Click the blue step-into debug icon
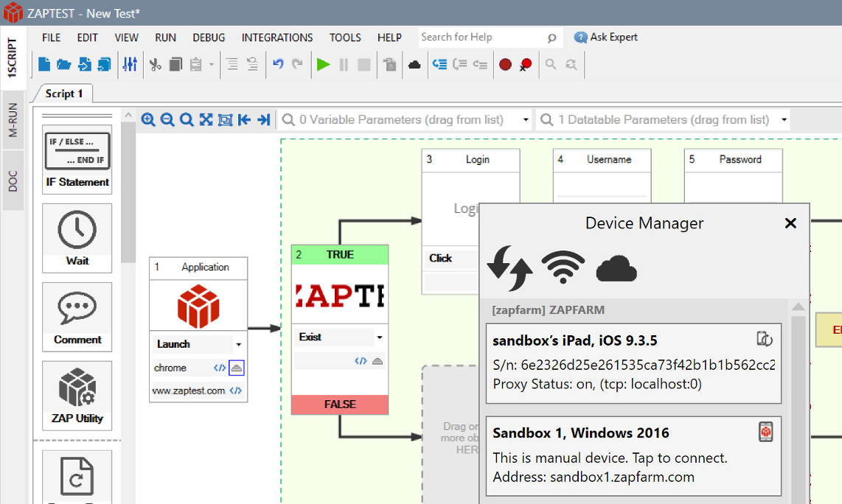The height and width of the screenshot is (504, 842). coord(439,64)
